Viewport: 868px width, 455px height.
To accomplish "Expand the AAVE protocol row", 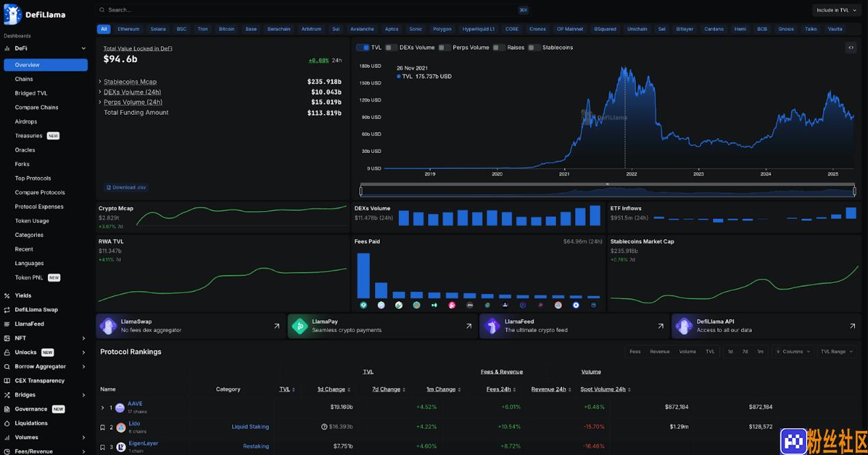I will pyautogui.click(x=102, y=408).
